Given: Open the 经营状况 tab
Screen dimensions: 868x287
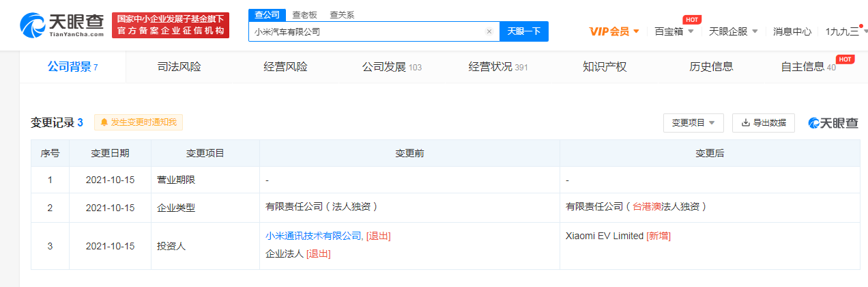Looking at the screenshot, I should 497,67.
